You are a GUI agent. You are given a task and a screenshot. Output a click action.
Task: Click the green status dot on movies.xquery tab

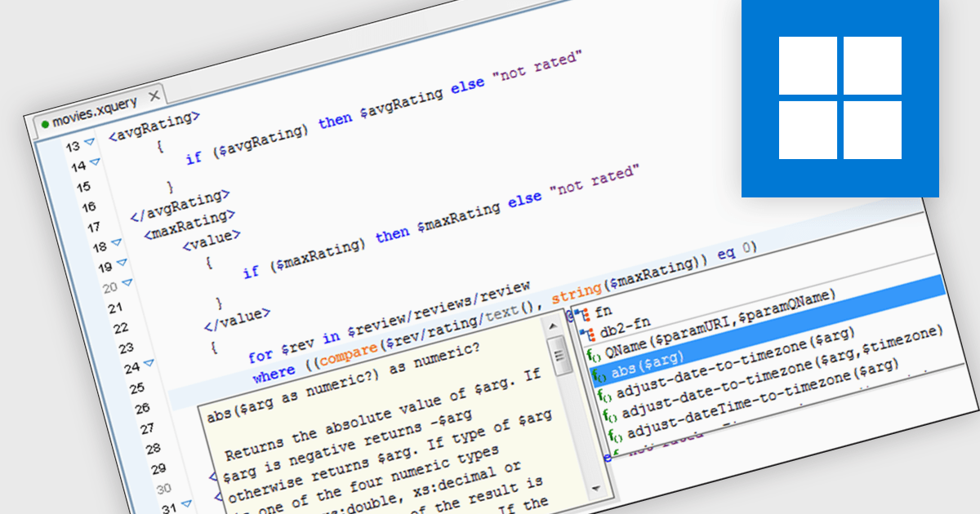[45, 123]
